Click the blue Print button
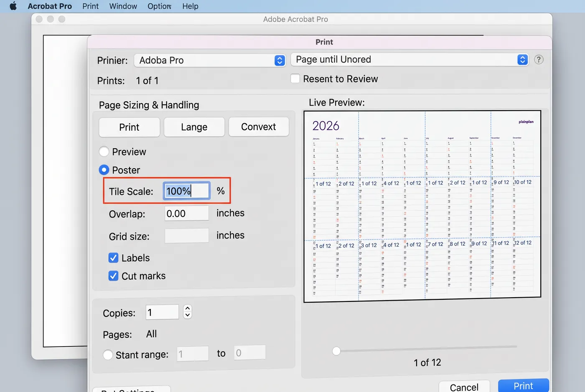585x392 pixels. 524,386
